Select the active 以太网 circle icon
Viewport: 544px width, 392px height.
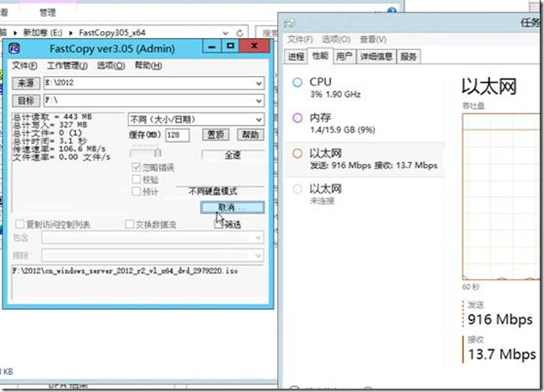tap(297, 153)
